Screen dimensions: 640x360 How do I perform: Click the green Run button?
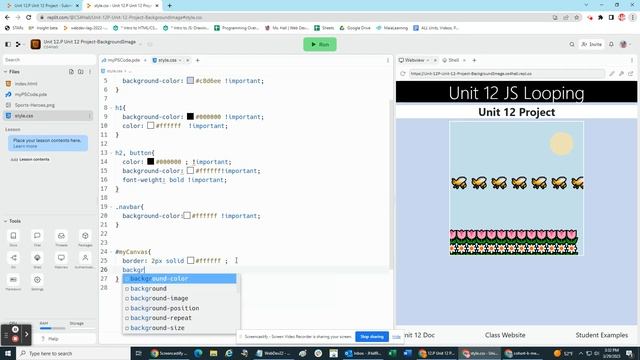point(320,44)
